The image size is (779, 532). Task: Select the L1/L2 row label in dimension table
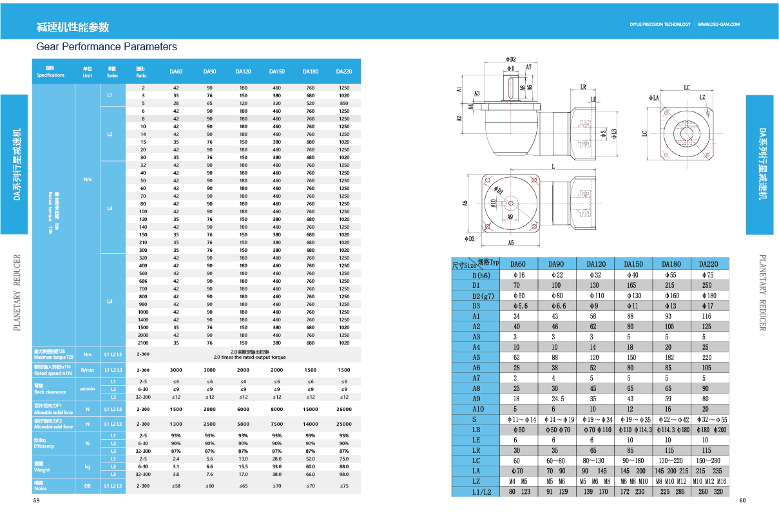[476, 491]
